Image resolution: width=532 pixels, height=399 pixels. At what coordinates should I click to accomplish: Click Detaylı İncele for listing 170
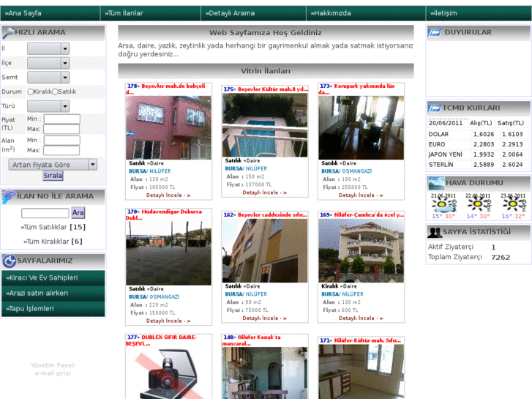168,321
